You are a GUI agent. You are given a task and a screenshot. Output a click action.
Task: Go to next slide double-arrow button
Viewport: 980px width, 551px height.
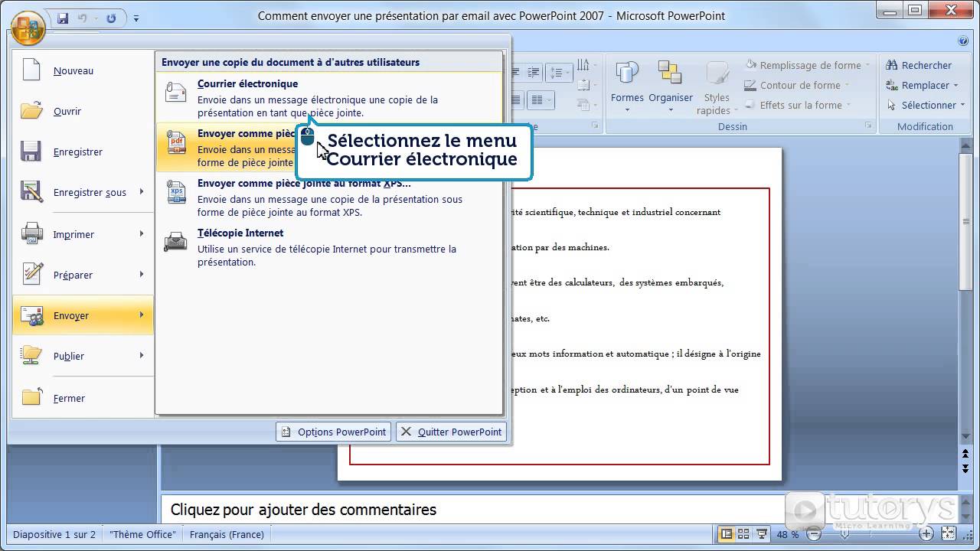(x=966, y=468)
